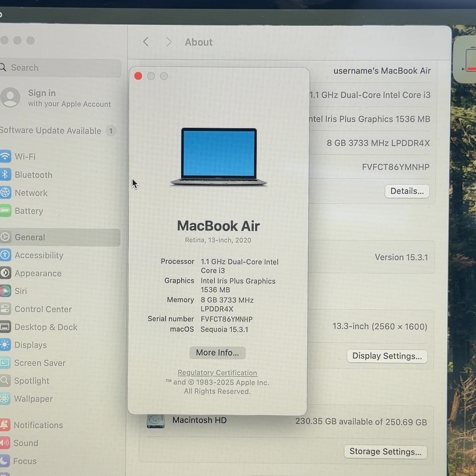Open the Appearance icon in sidebar
The height and width of the screenshot is (476, 476).
point(5,273)
